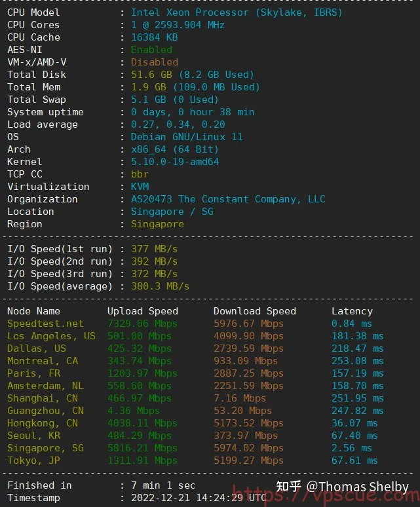
Task: Select the Shanghai, CN download speed
Action: point(240,398)
